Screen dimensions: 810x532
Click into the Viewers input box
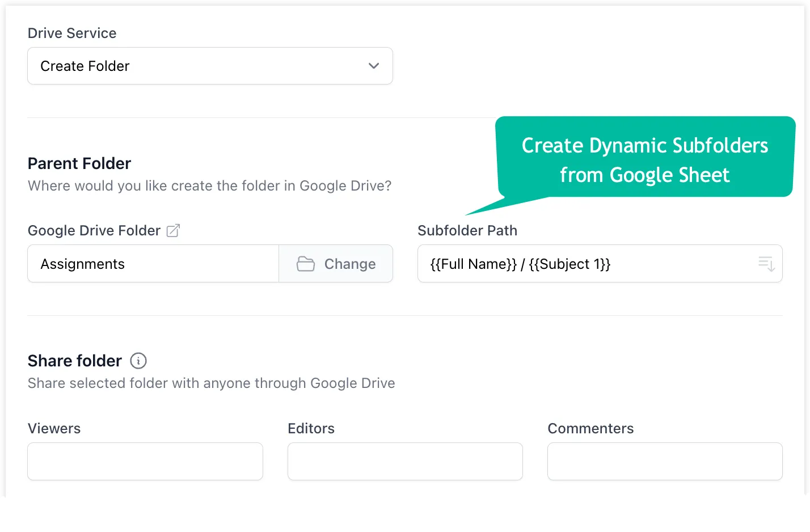pos(145,461)
